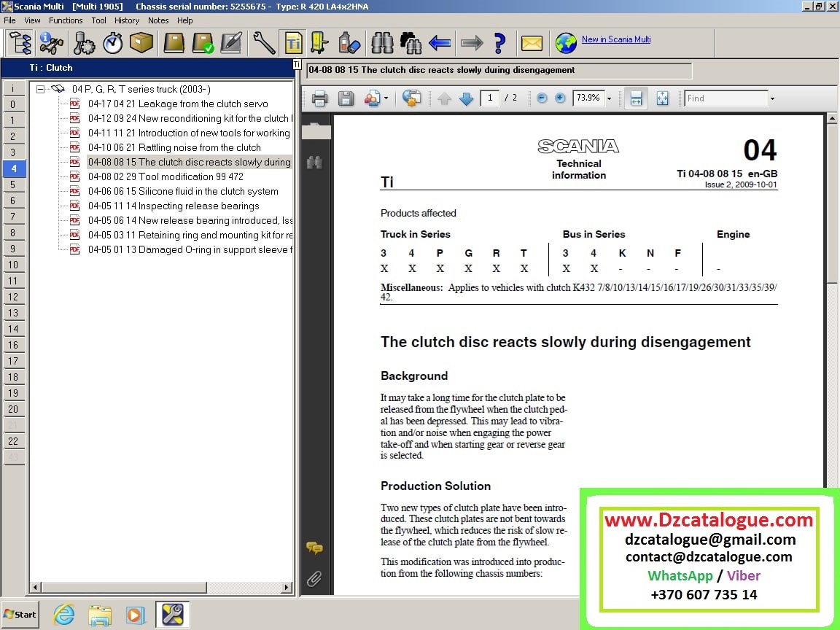Select the wrench tool icon
The image size is (840, 630).
click(264, 43)
